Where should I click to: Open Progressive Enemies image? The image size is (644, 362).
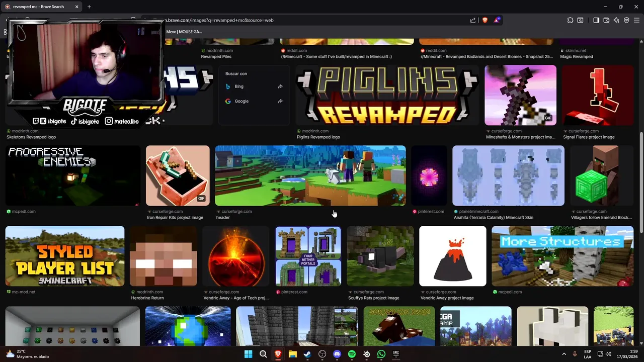pos(73,175)
